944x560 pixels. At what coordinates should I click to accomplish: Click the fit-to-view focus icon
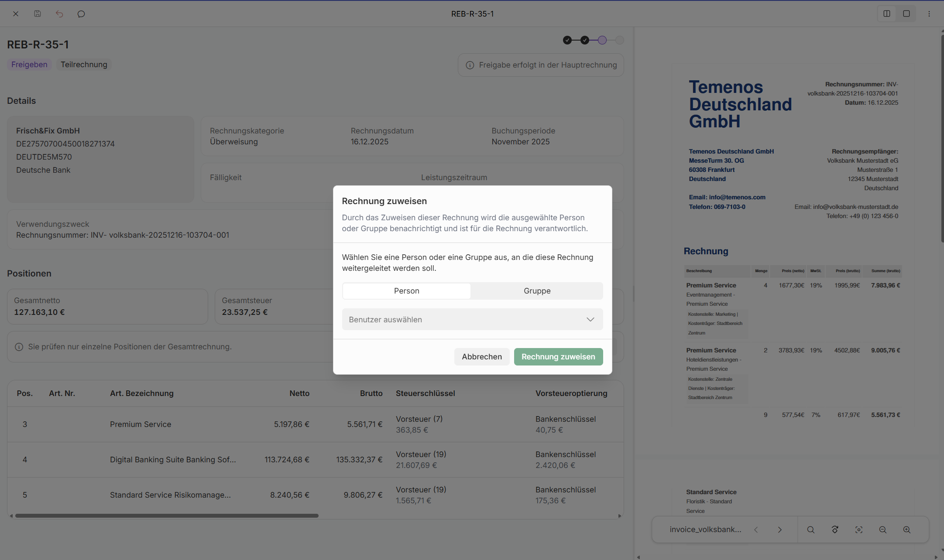tap(858, 529)
